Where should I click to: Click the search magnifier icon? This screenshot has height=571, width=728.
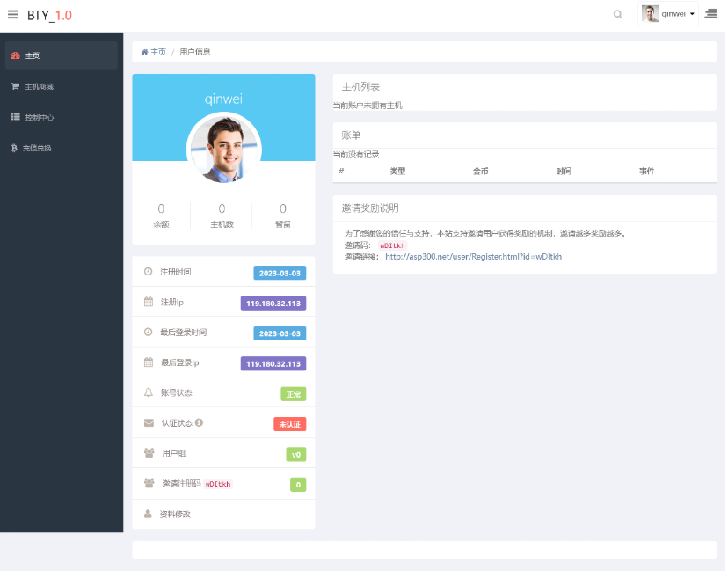click(618, 14)
